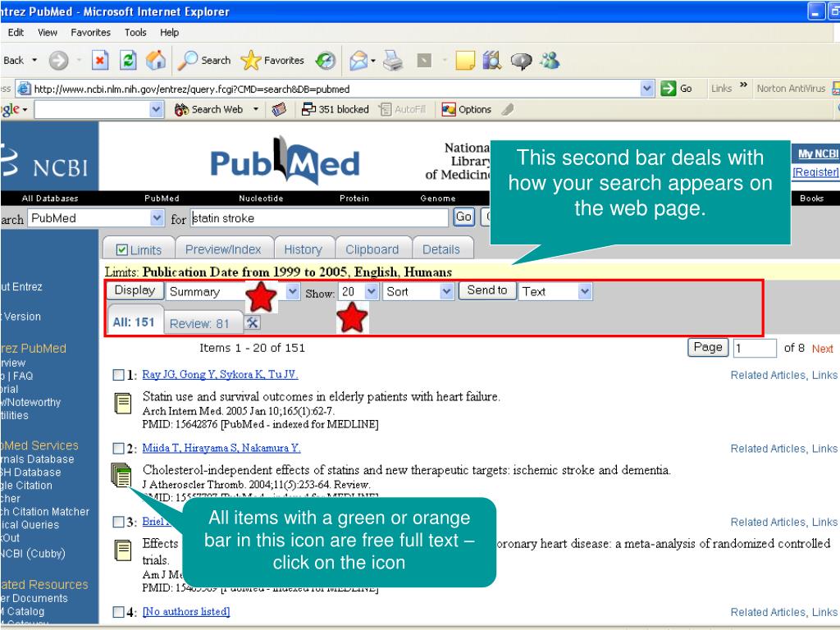Click the tools icon beside Review tab
Viewport: 840px width, 630px height.
pos(253,322)
